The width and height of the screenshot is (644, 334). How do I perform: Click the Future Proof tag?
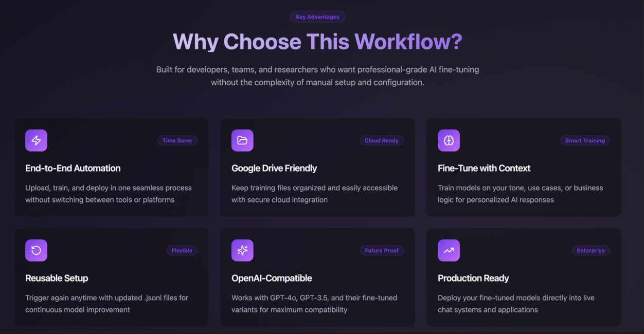pyautogui.click(x=382, y=250)
